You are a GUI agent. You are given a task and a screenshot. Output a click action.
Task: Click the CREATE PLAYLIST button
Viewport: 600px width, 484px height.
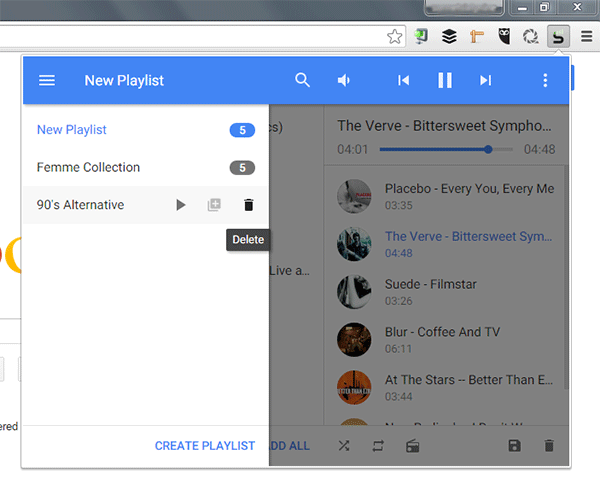205,446
